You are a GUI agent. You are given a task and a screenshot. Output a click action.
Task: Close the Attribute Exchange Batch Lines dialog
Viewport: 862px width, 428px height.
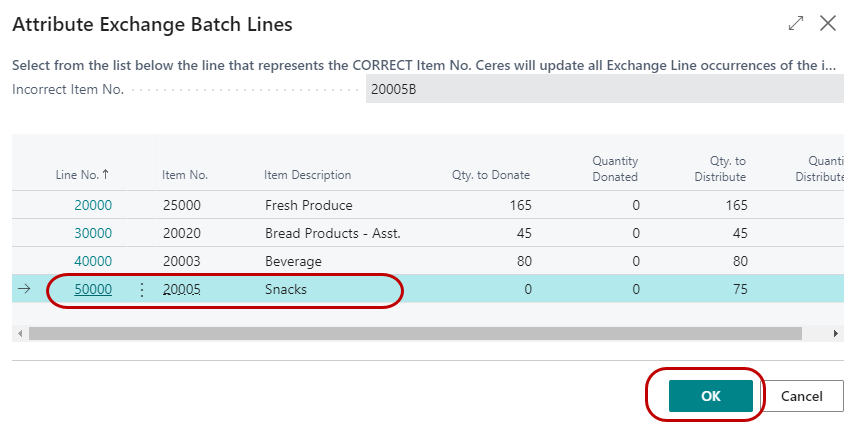click(x=828, y=23)
